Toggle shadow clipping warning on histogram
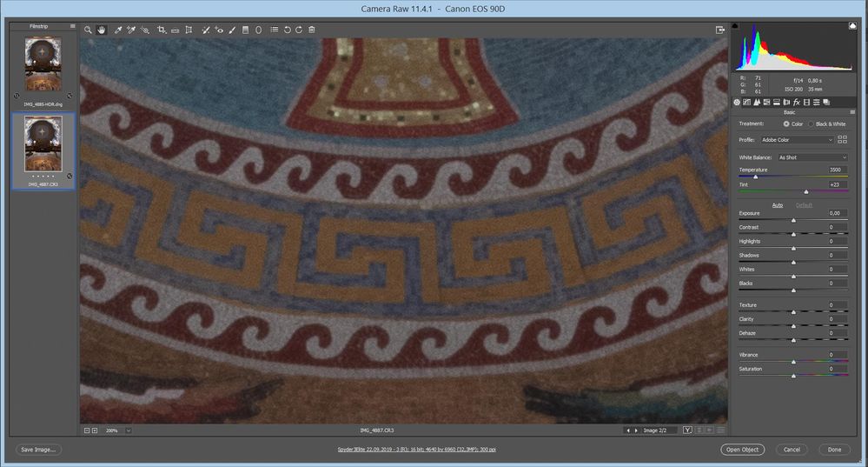 [x=735, y=26]
